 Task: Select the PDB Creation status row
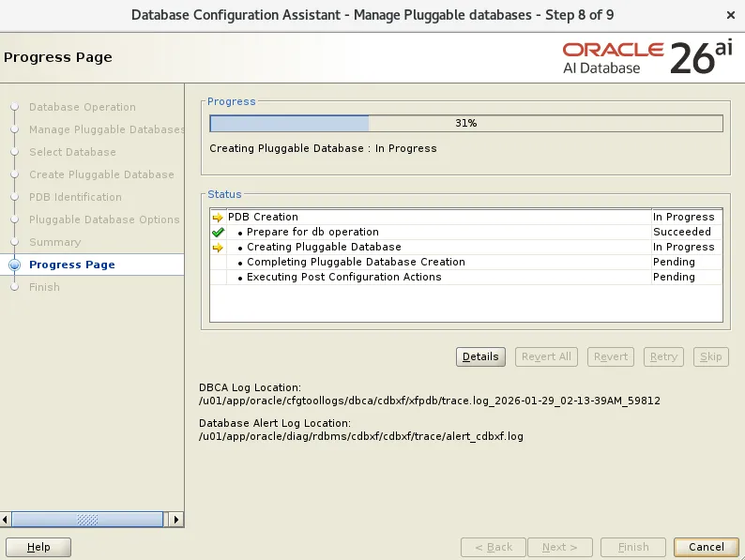pyautogui.click(x=465, y=217)
